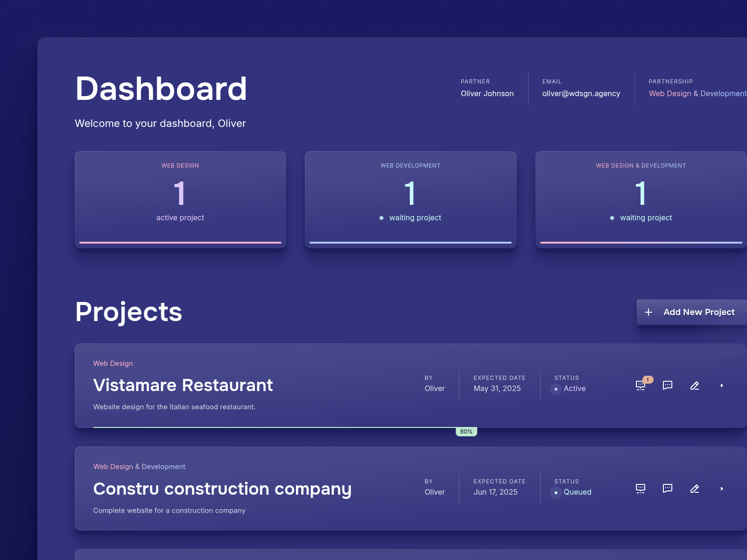This screenshot has height=560, width=747.
Task: Open chat for Constru construction company
Action: pos(668,489)
